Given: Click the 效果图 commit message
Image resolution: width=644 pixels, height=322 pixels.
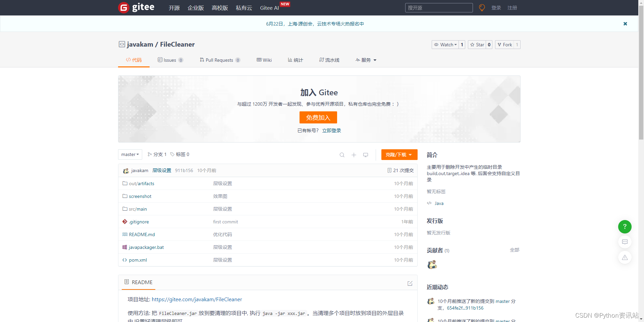Looking at the screenshot, I should click(x=220, y=196).
